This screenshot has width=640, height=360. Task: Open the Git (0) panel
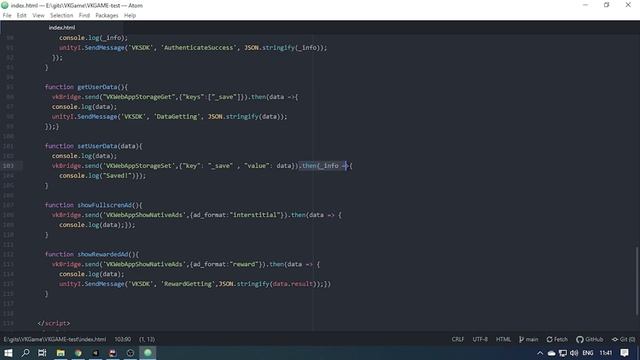[623, 339]
